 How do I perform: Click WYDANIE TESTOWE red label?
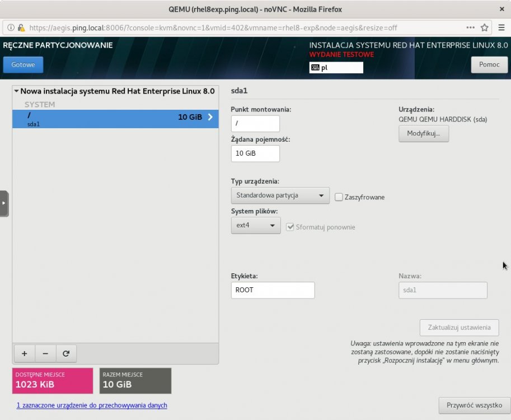coord(341,54)
